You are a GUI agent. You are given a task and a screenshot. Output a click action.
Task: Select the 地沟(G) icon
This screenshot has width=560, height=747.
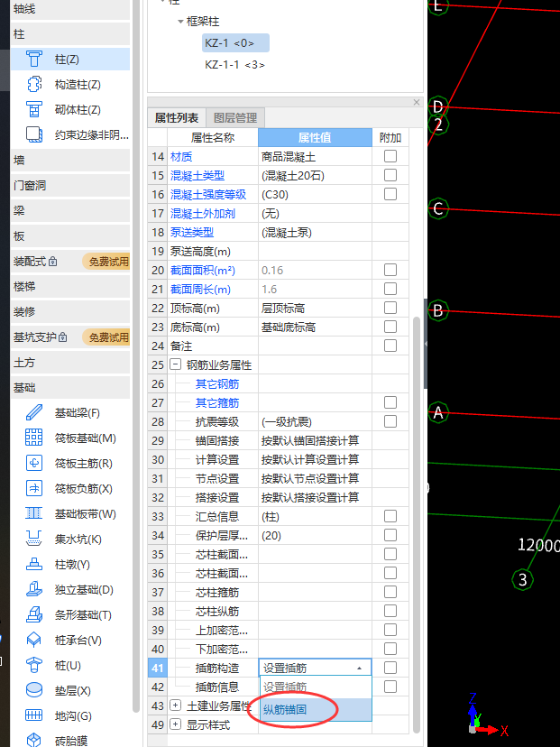pos(33,715)
